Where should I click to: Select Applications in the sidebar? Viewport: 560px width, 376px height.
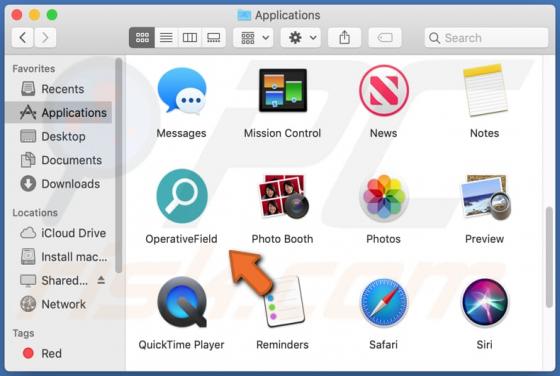click(59, 113)
